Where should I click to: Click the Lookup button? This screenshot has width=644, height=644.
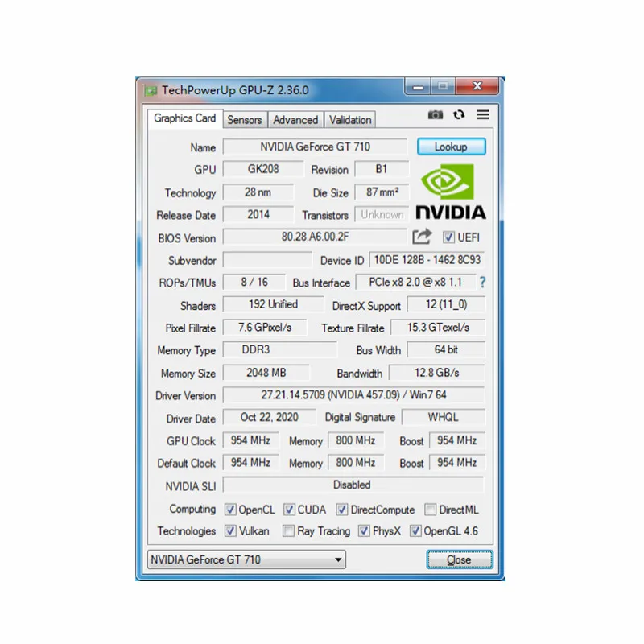tap(452, 147)
